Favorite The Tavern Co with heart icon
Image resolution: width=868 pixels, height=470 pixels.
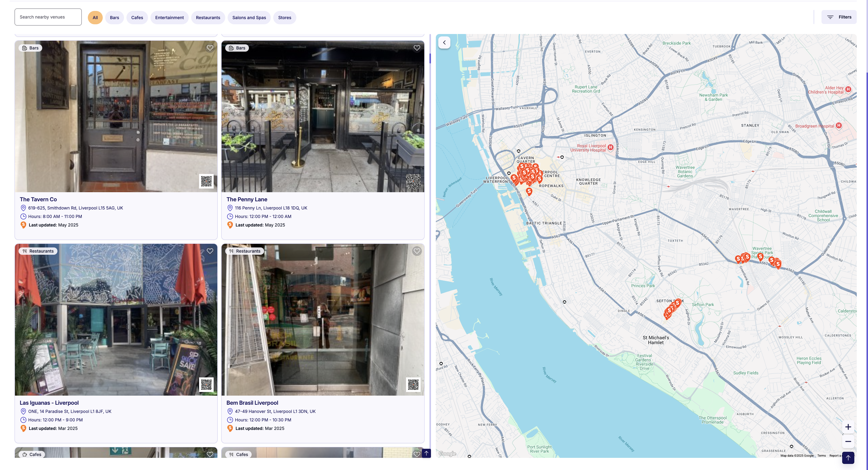[x=210, y=48]
